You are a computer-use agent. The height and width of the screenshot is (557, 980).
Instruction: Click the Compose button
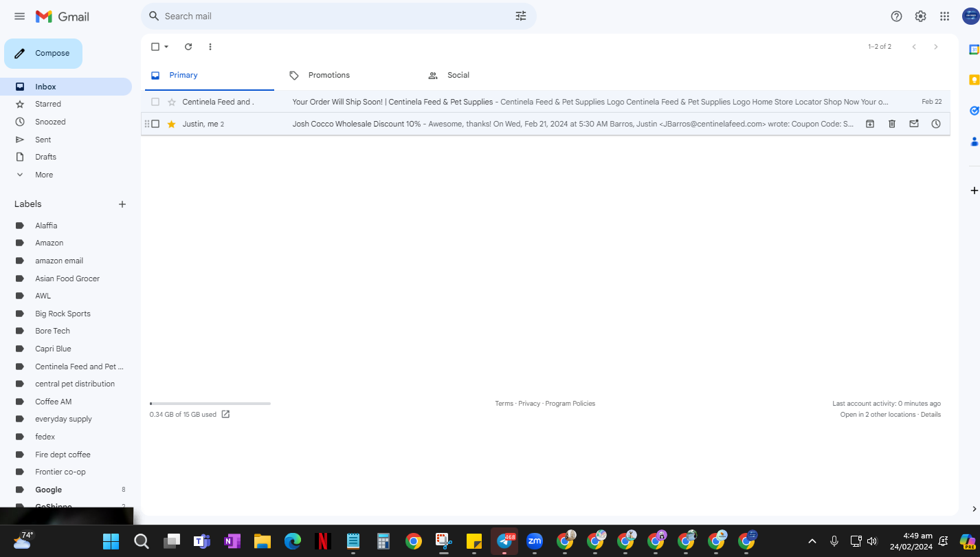43,54
